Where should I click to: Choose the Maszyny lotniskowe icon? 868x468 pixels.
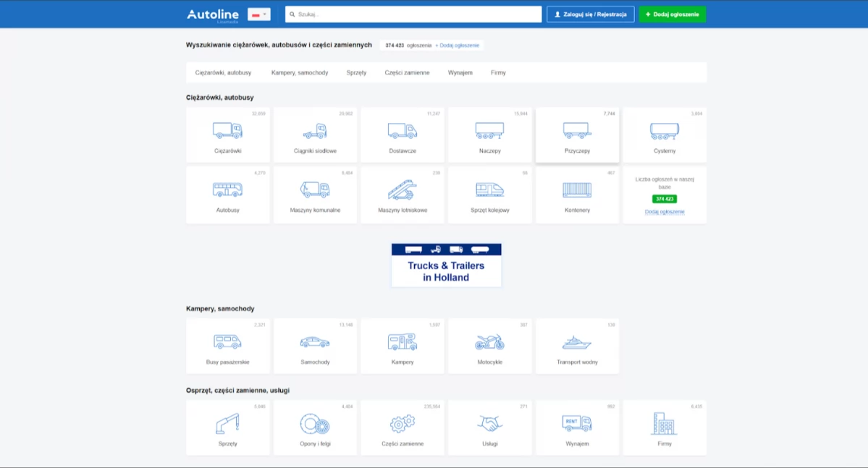point(403,190)
